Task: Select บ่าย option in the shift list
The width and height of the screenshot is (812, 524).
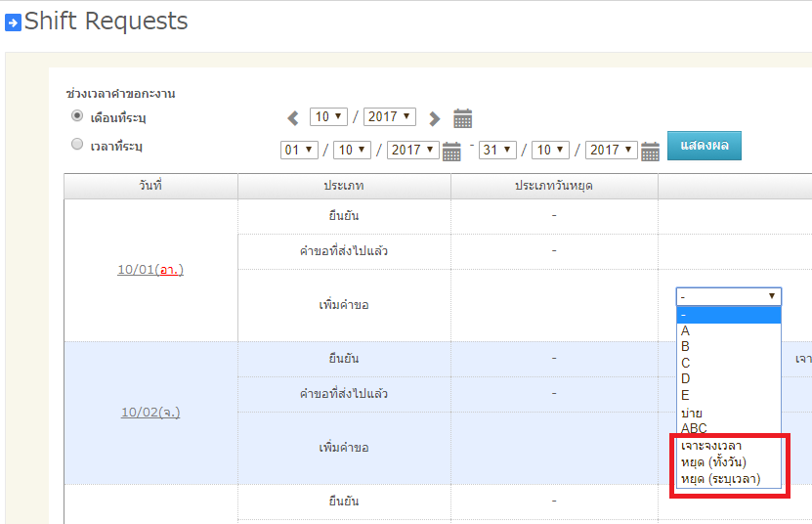Action: pos(691,413)
